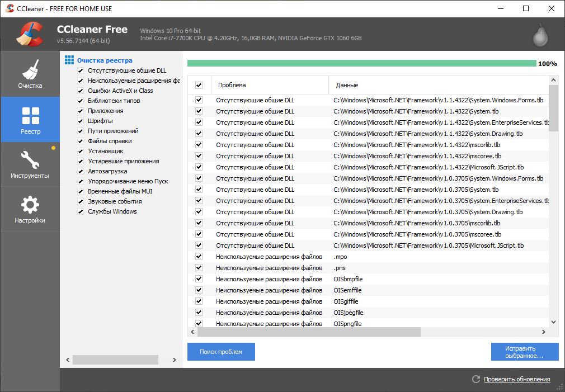Click the CCleaner logo in header
Viewport: 565px width, 392px height.
coord(30,35)
